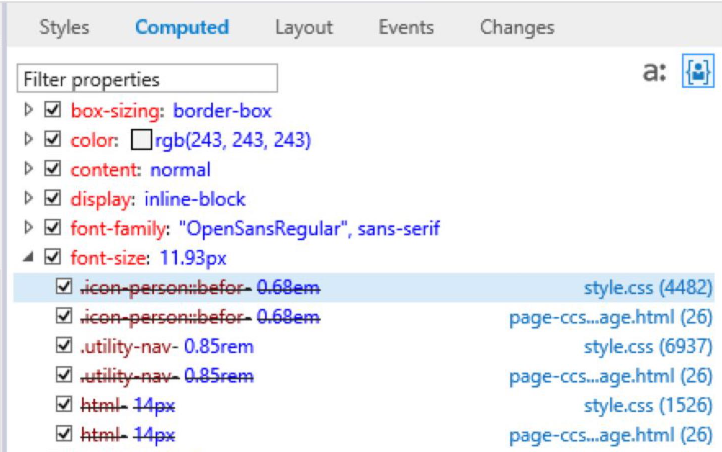Expand the color property
The width and height of the screenshot is (722, 452).
coord(29,139)
